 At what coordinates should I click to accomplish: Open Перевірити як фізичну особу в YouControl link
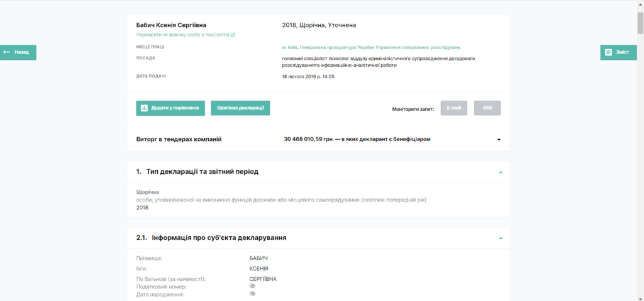tap(183, 35)
